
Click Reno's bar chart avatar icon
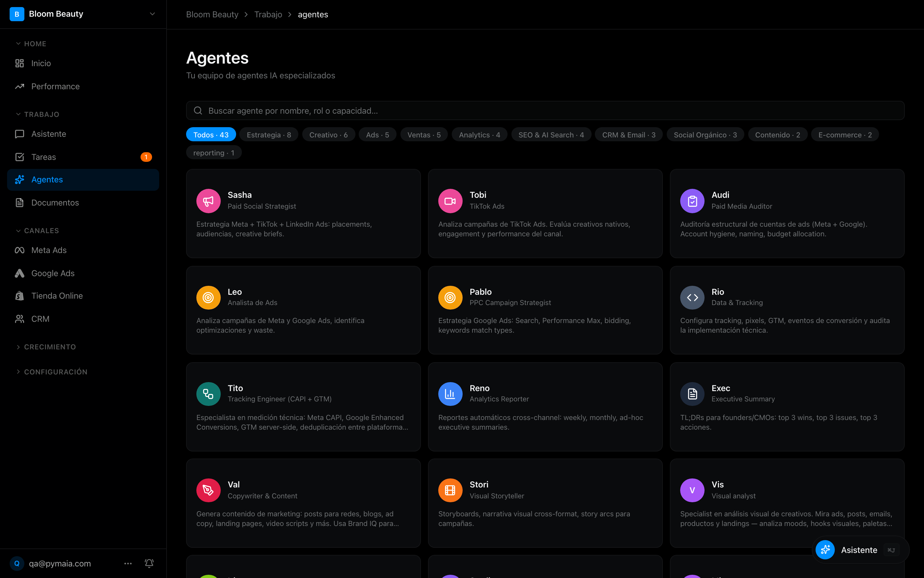pyautogui.click(x=450, y=394)
